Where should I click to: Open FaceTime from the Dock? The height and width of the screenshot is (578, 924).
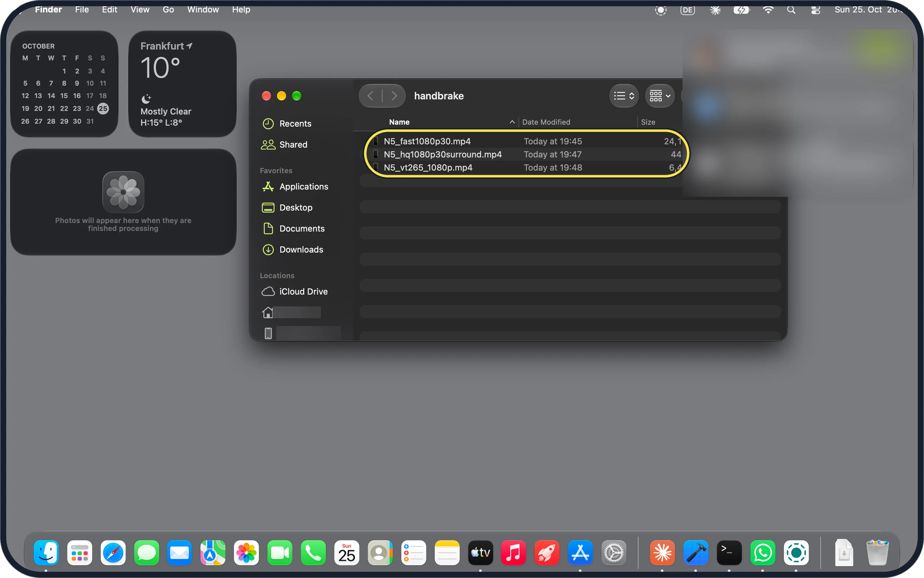point(280,552)
